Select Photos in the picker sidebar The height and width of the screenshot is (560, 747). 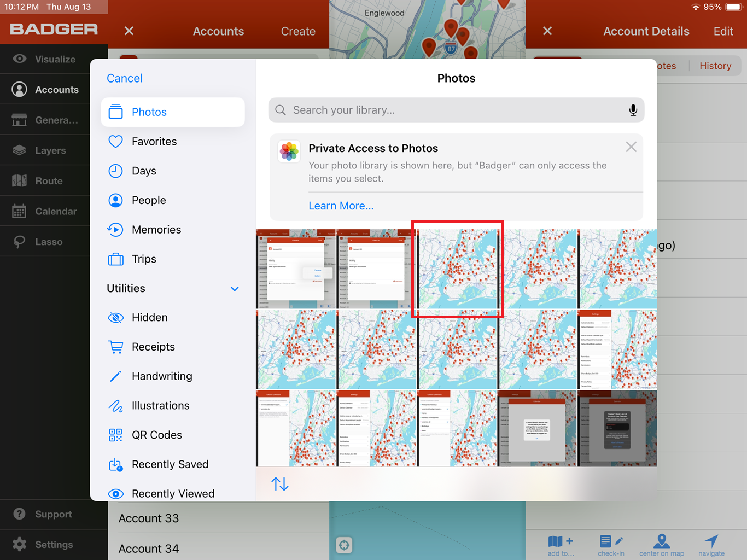pyautogui.click(x=173, y=112)
